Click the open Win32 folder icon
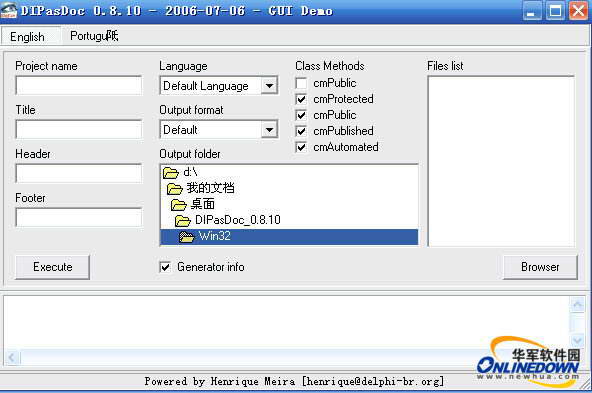The height and width of the screenshot is (393, 592). 187,237
